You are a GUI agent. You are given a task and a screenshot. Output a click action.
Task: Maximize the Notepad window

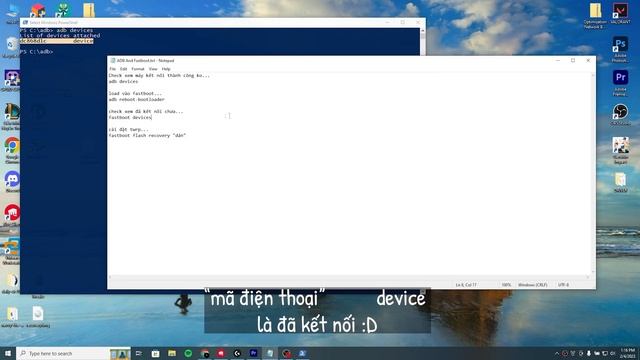573,60
